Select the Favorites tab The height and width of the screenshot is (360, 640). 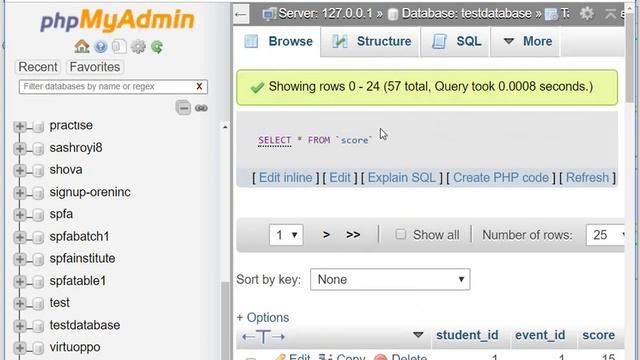[95, 67]
